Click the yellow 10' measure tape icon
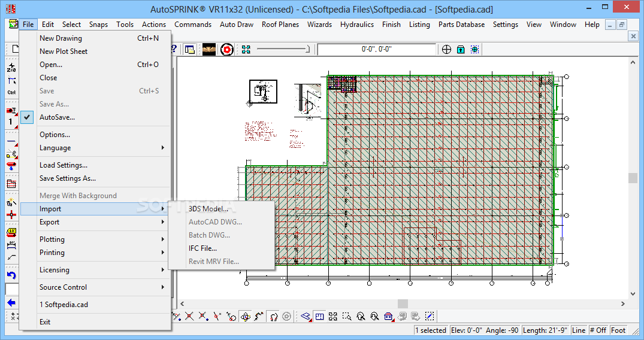The width and height of the screenshot is (644, 340). point(11,232)
